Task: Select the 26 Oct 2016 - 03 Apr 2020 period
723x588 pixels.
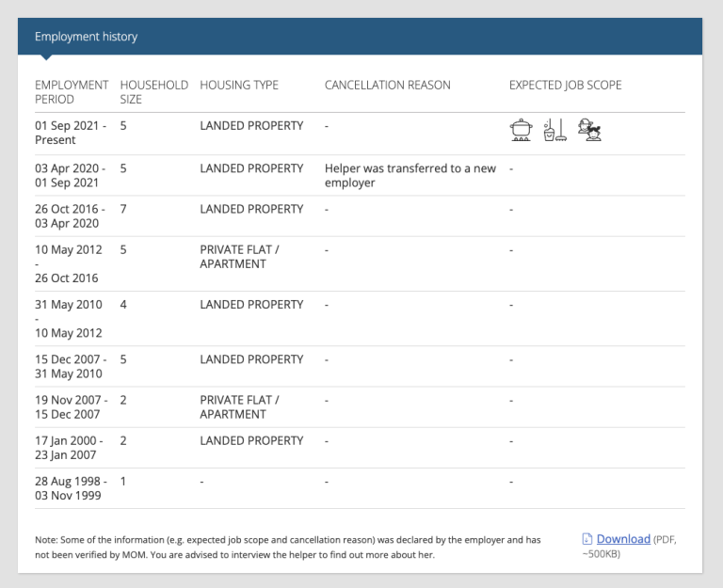Action: [x=70, y=216]
